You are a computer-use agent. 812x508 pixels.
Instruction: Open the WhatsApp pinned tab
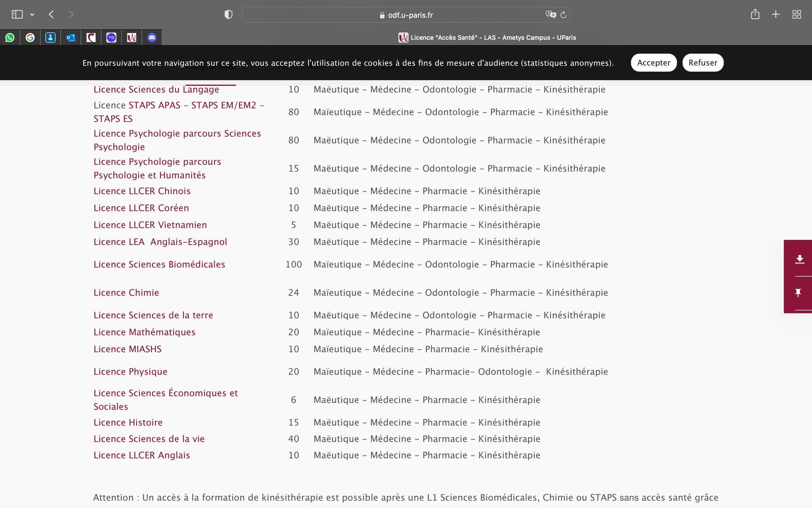click(10, 38)
